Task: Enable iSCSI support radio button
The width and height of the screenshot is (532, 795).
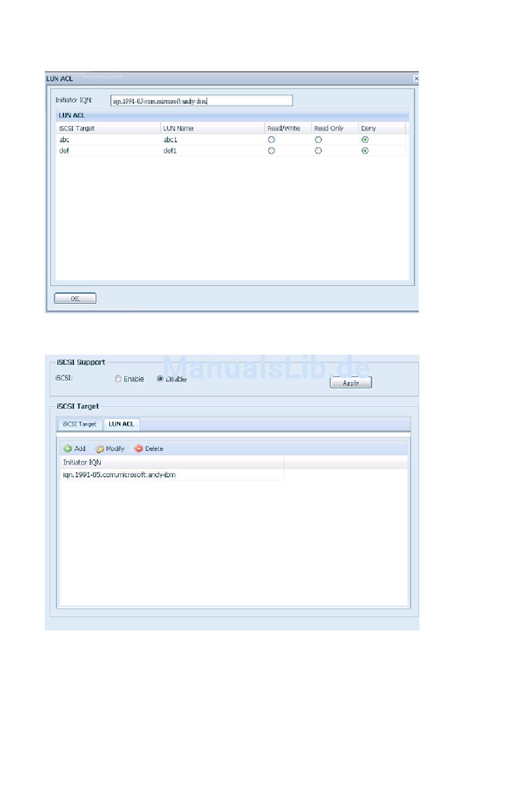Action: coord(118,379)
